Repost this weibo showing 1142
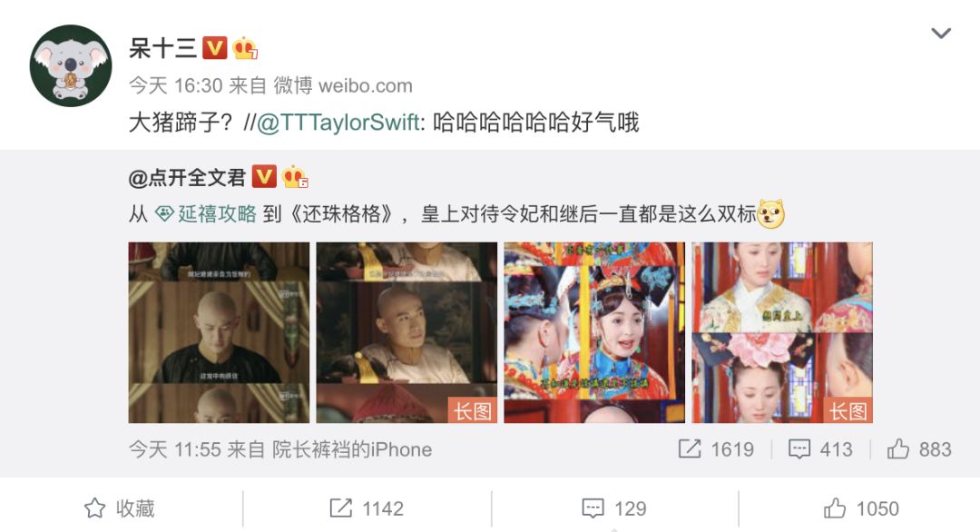 367,508
